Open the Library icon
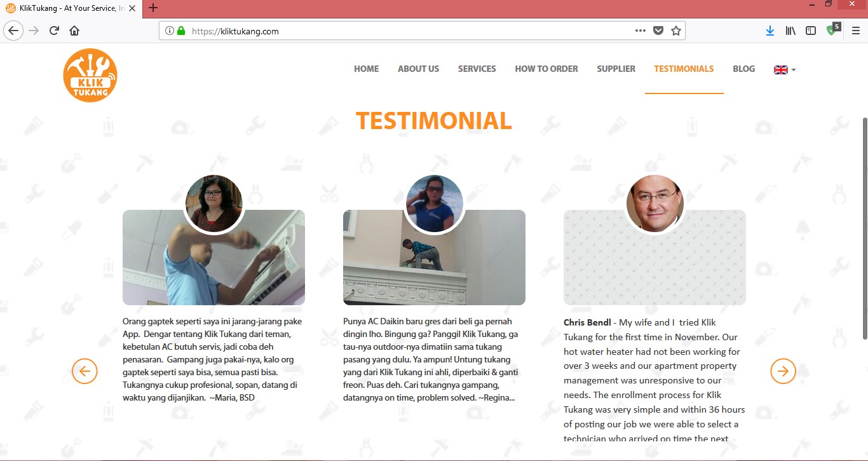The image size is (868, 461). [x=790, y=31]
